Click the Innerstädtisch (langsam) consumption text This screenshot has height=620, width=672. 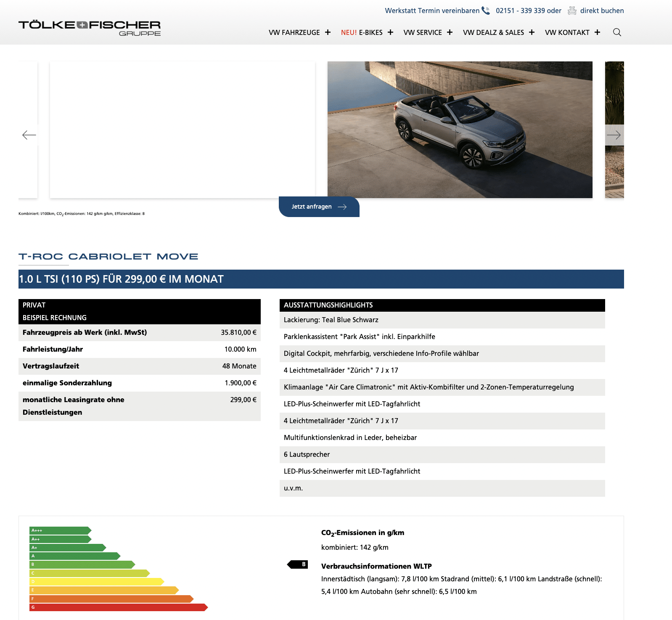point(462,585)
